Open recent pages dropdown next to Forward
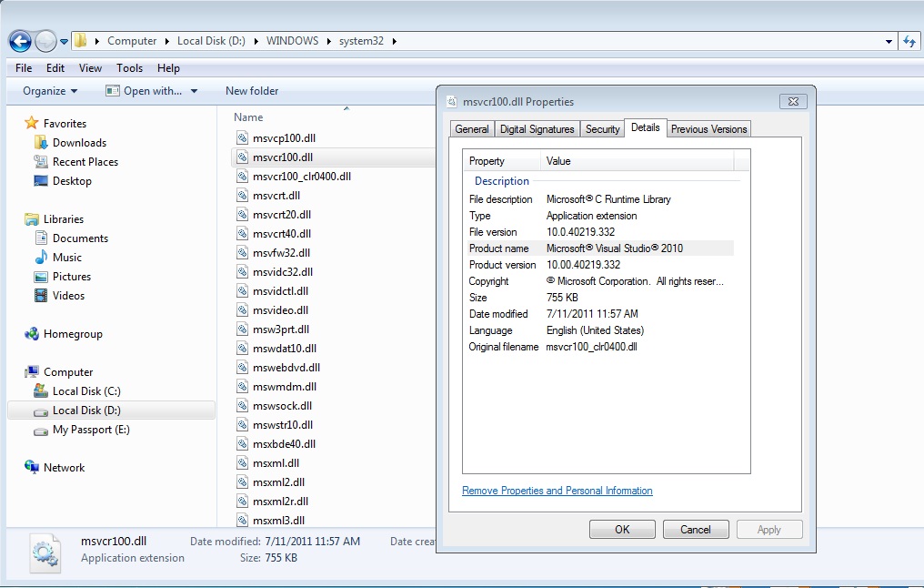This screenshot has width=924, height=588. (x=65, y=42)
